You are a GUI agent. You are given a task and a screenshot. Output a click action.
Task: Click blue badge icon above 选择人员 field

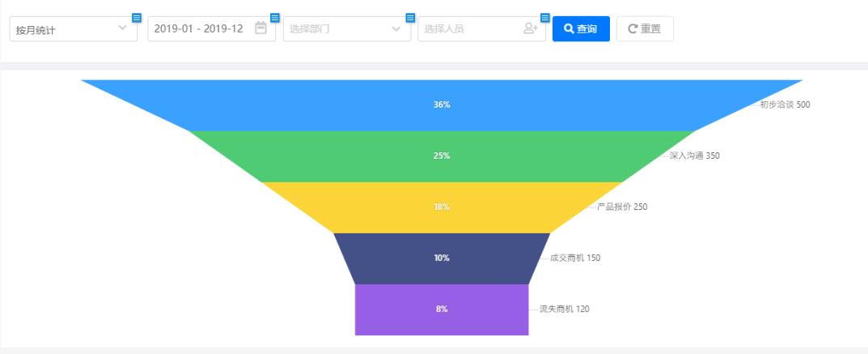(545, 18)
